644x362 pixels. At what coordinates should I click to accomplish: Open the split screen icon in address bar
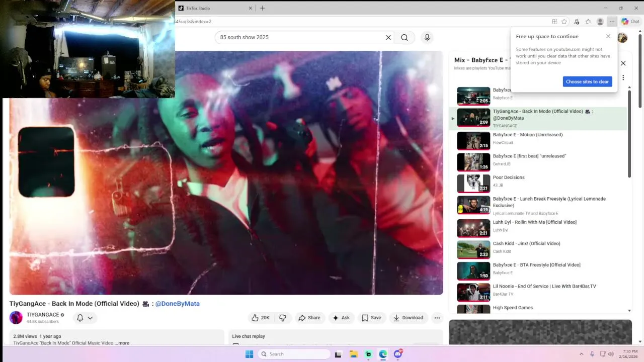[x=554, y=22]
